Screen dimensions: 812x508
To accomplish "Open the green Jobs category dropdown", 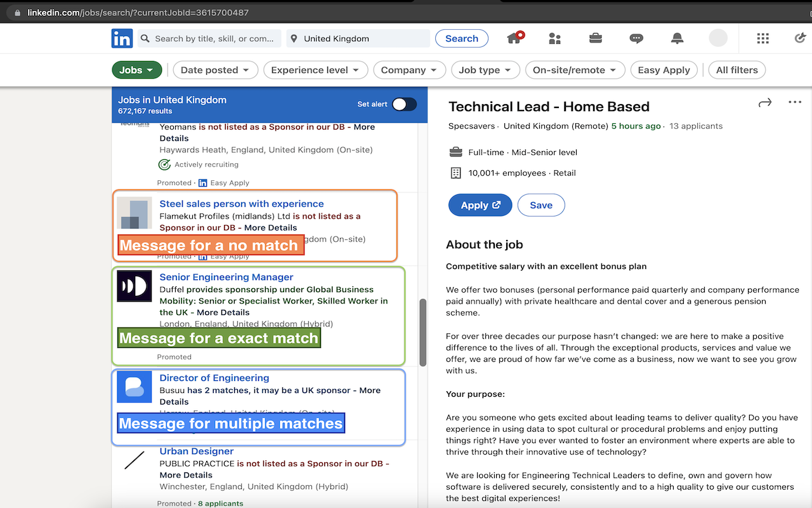I will coord(136,70).
